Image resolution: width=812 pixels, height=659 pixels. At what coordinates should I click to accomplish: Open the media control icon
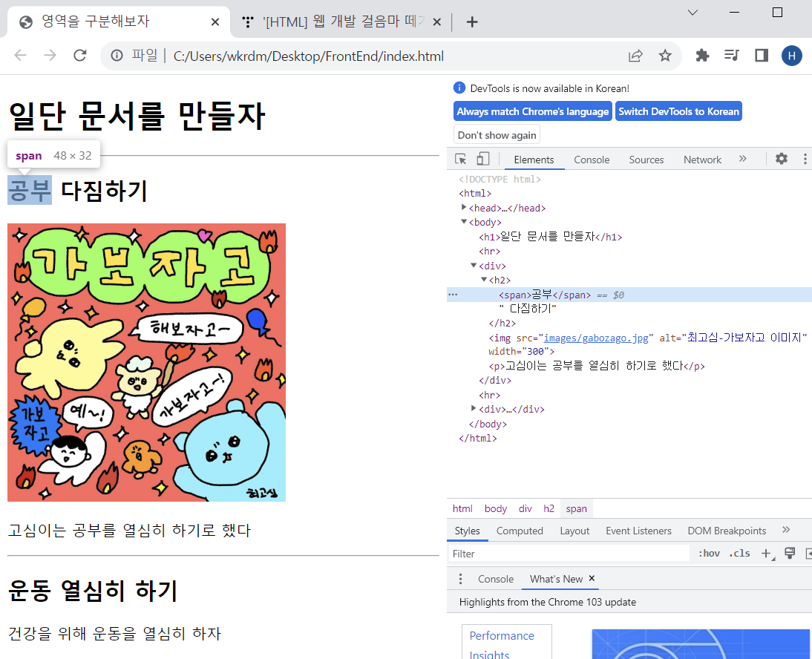coord(732,56)
